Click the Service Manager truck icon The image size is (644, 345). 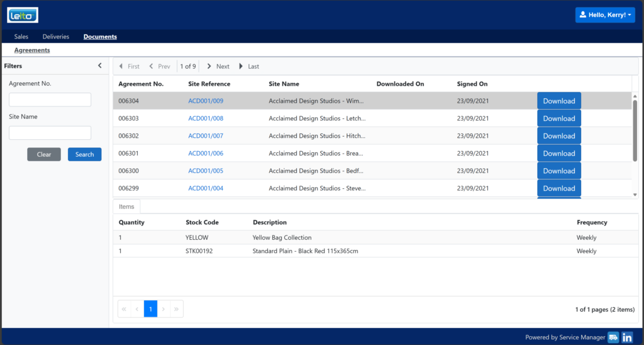click(x=613, y=337)
